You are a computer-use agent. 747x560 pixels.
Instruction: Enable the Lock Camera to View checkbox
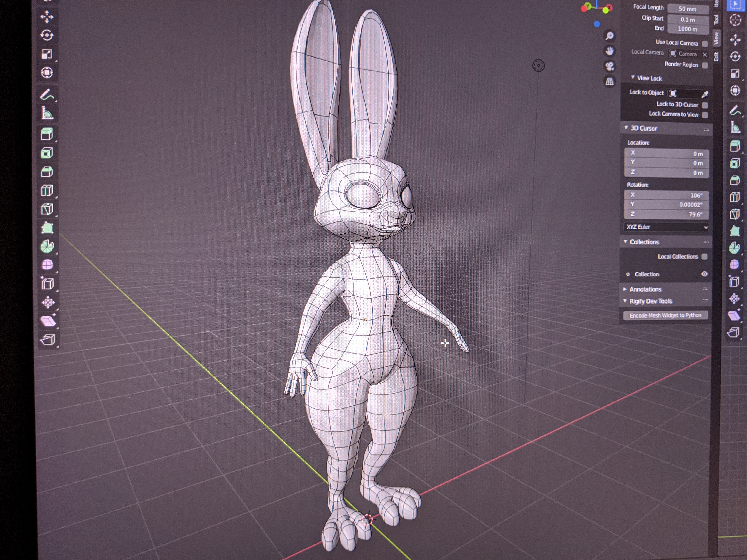tap(705, 115)
